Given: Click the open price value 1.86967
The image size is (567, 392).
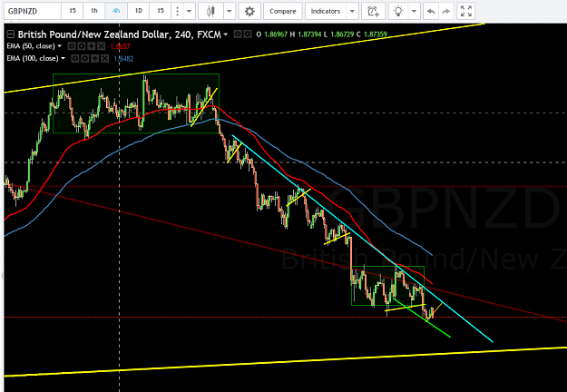Looking at the screenshot, I should (x=276, y=34).
